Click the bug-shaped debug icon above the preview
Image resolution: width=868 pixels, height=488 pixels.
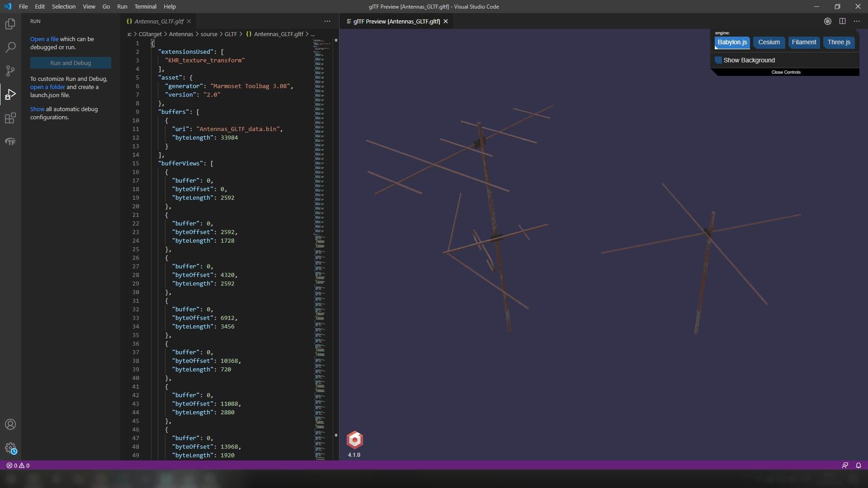[827, 21]
